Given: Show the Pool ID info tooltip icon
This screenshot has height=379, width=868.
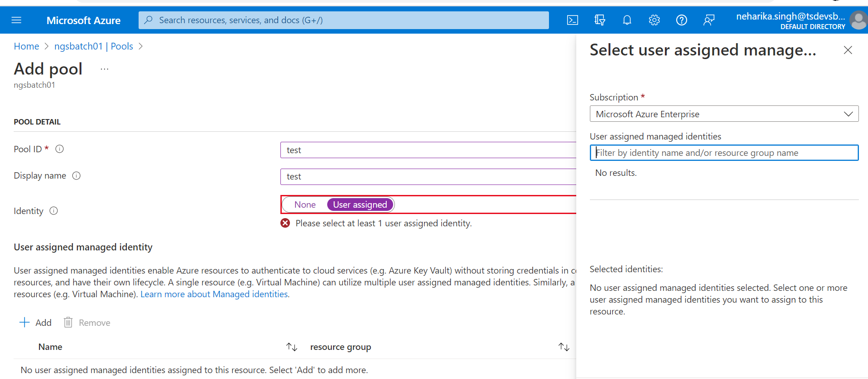Looking at the screenshot, I should coord(60,149).
